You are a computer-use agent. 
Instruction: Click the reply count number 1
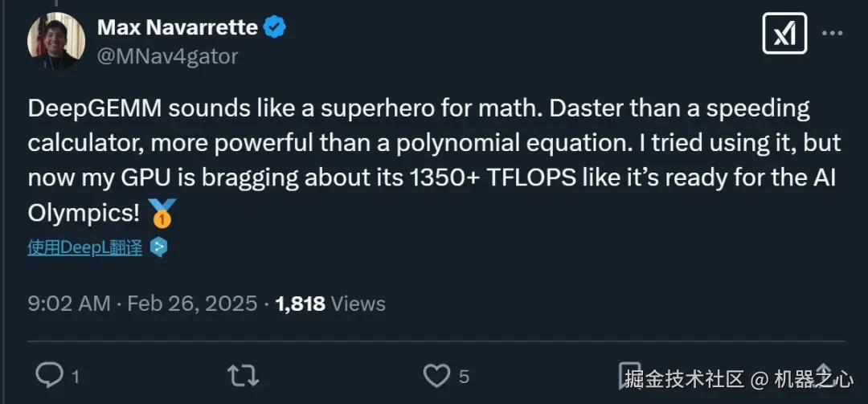[76, 376]
